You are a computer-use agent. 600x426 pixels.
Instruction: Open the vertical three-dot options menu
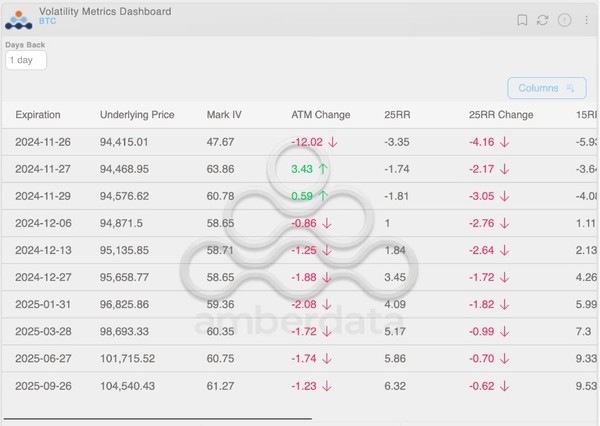click(585, 20)
